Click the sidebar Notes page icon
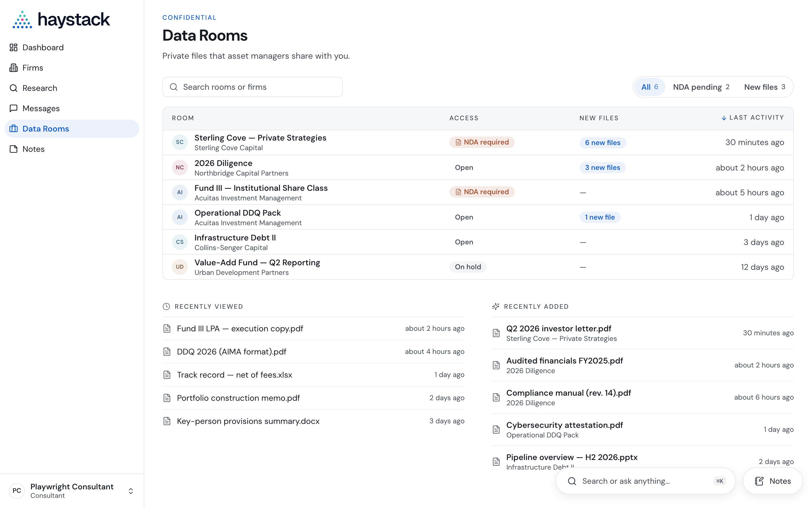This screenshot has height=508, width=812. click(x=14, y=149)
